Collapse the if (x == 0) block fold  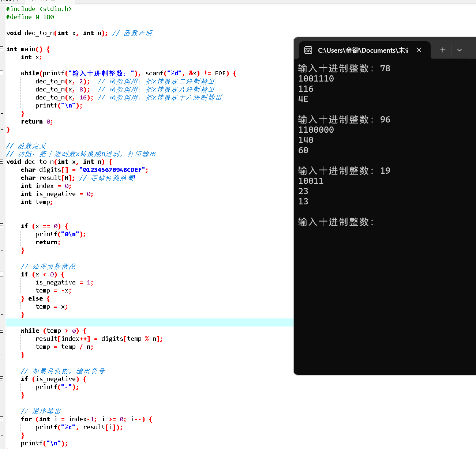point(2,226)
